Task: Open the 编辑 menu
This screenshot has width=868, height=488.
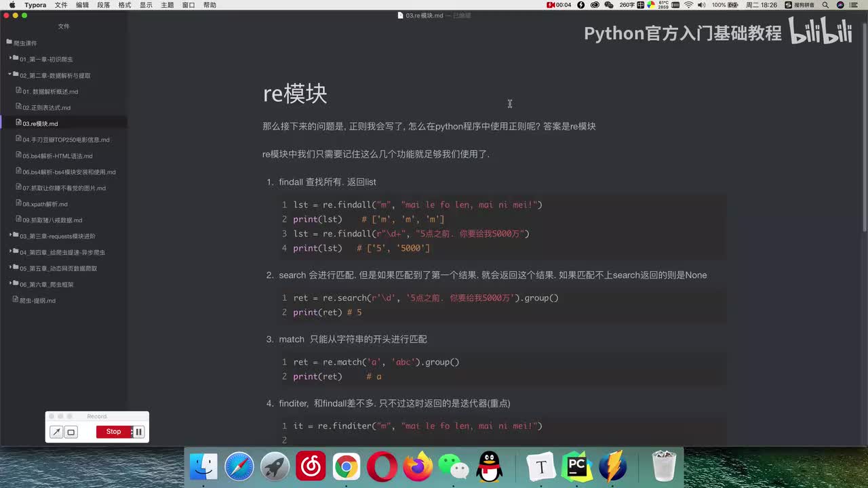Action: click(x=82, y=5)
